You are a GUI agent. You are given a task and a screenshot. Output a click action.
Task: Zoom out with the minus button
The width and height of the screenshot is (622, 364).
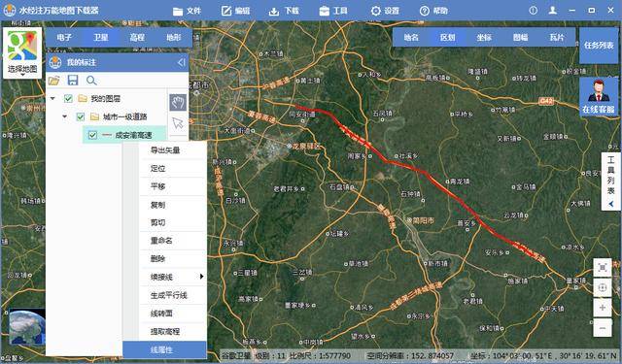pos(603,328)
